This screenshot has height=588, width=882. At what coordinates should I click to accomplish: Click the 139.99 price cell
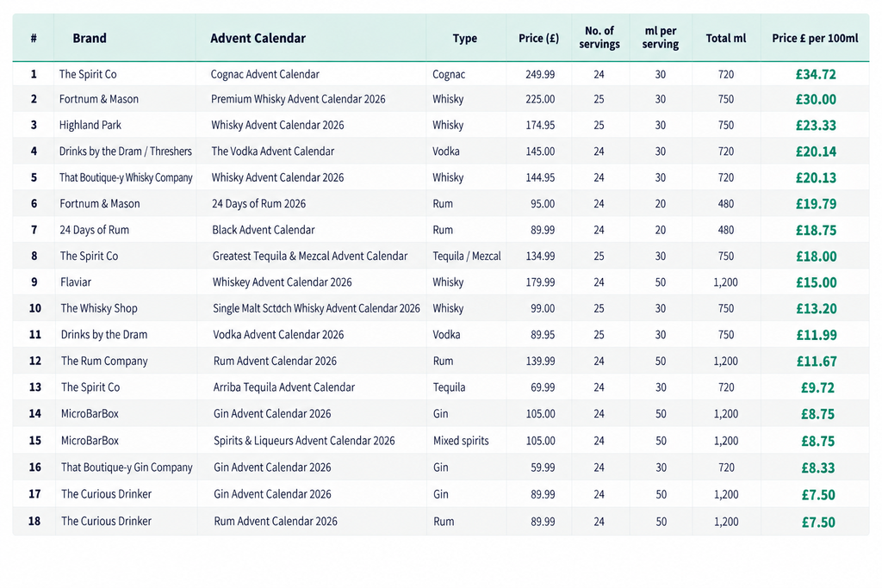point(541,361)
